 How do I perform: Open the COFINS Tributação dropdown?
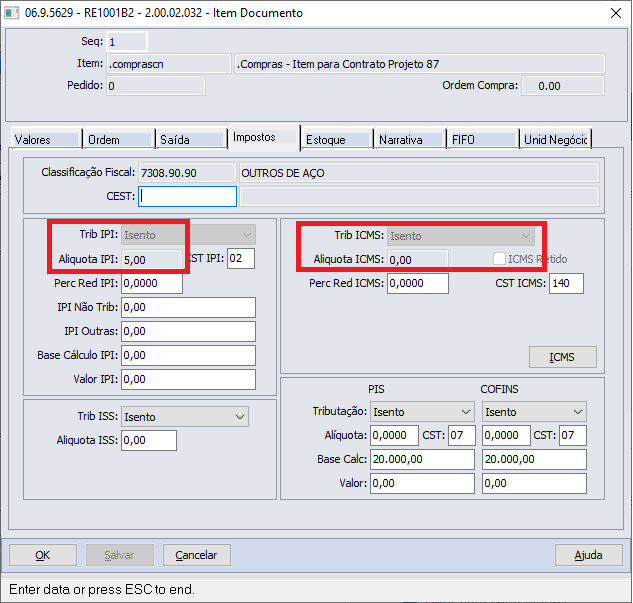pos(534,412)
